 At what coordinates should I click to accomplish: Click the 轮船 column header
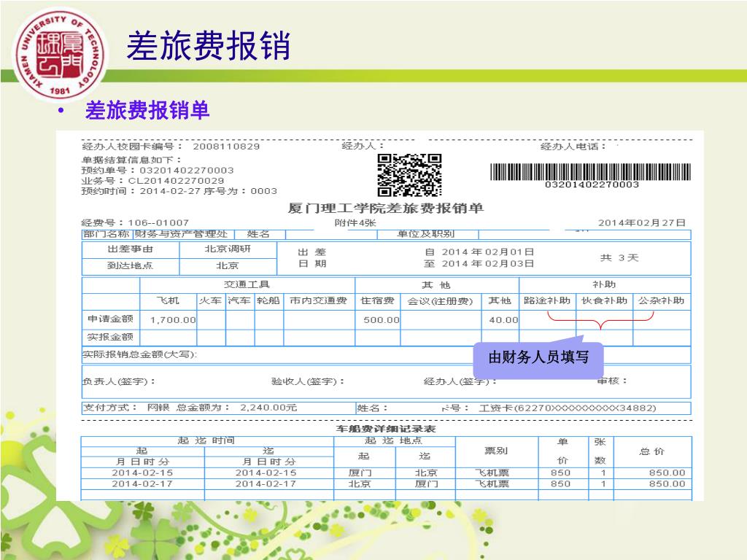pos(268,301)
